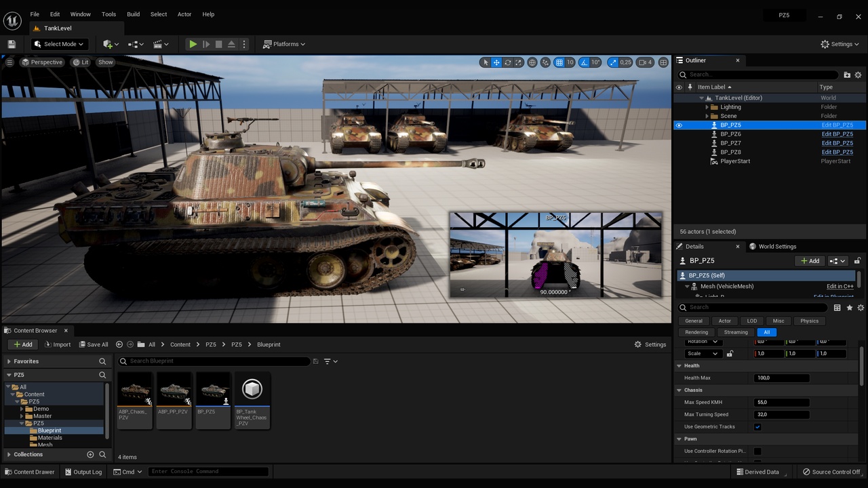Open Outliner settings gear icon
The width and height of the screenshot is (868, 488).
tap(858, 75)
